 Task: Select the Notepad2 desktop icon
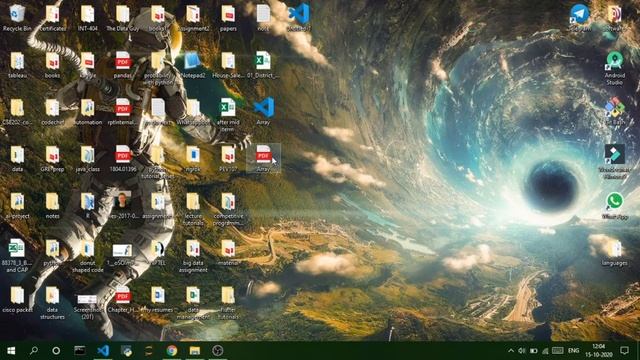pyautogui.click(x=193, y=65)
